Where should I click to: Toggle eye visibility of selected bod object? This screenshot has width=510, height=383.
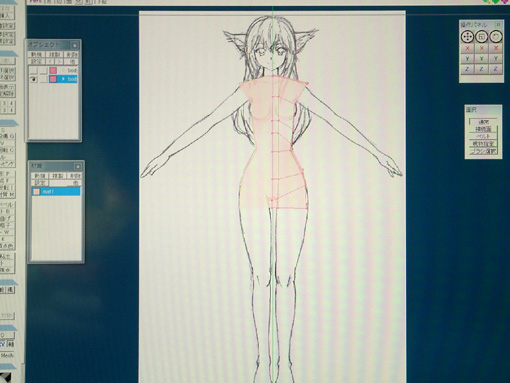(33, 79)
